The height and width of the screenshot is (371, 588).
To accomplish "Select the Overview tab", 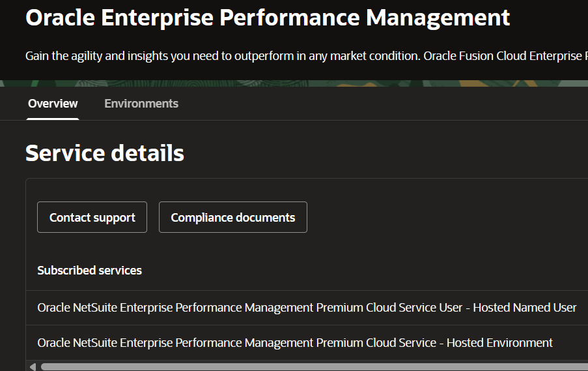I will pos(53,104).
